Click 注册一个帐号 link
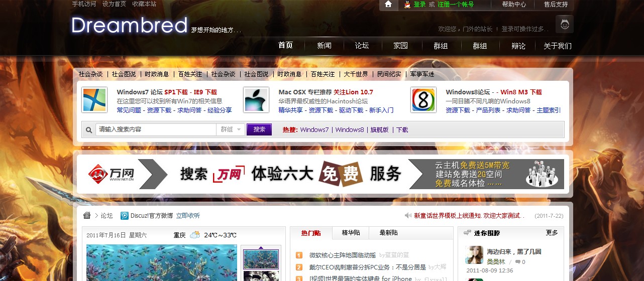Image resolution: width=644 pixels, height=281 pixels. [455, 5]
